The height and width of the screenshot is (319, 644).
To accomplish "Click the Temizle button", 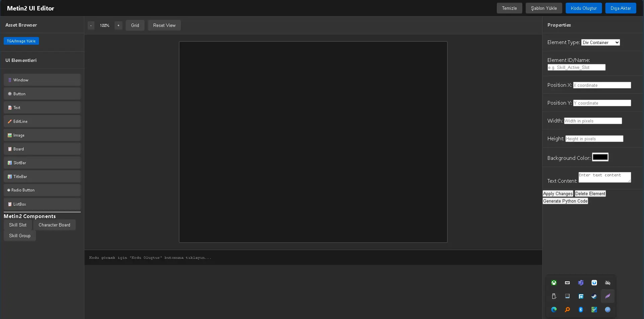I will tap(509, 8).
